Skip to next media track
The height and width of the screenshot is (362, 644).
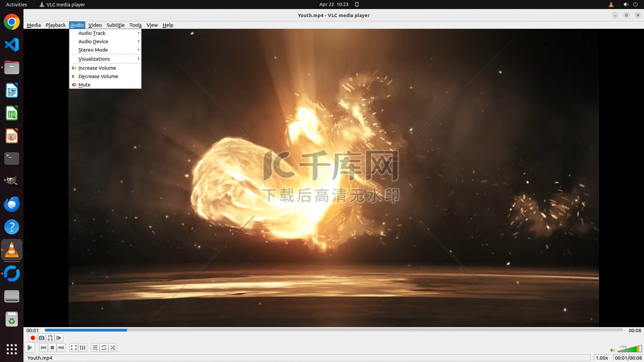[61, 348]
